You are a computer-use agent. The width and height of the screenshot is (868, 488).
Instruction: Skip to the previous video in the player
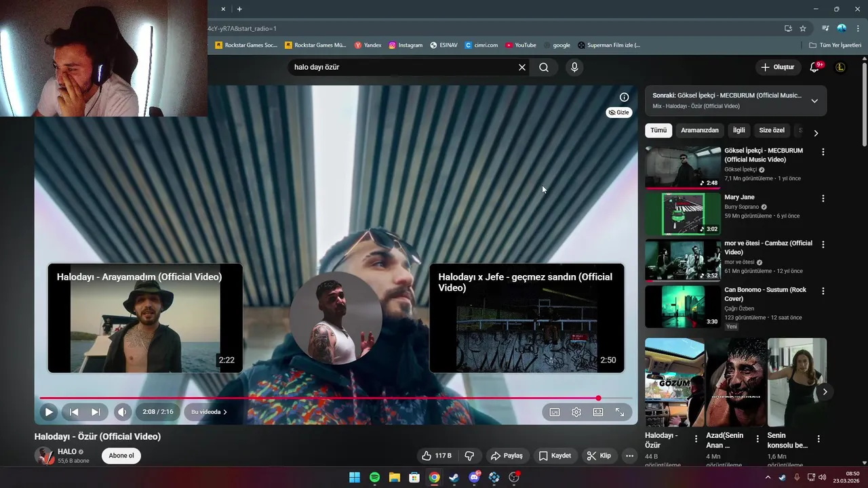[x=75, y=411]
